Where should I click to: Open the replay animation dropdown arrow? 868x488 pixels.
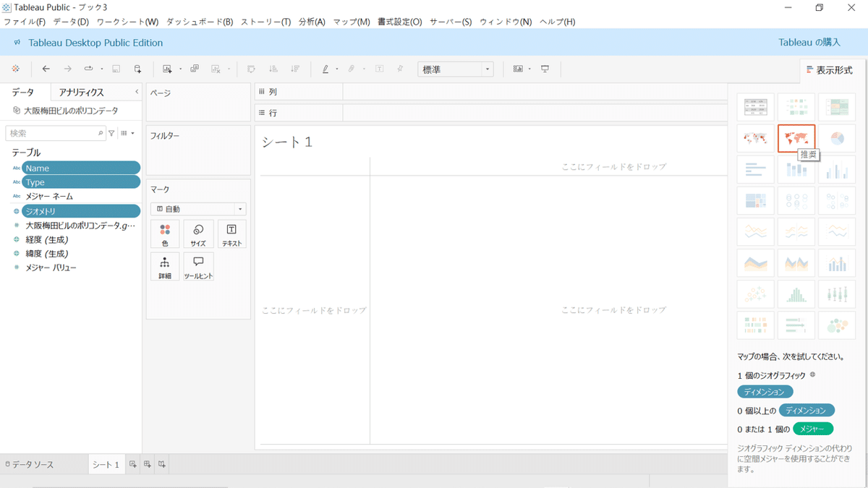coord(102,69)
